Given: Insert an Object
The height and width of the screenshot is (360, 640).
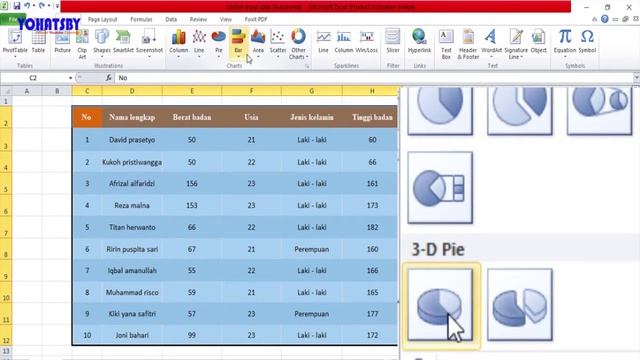Looking at the screenshot, I should 538,42.
